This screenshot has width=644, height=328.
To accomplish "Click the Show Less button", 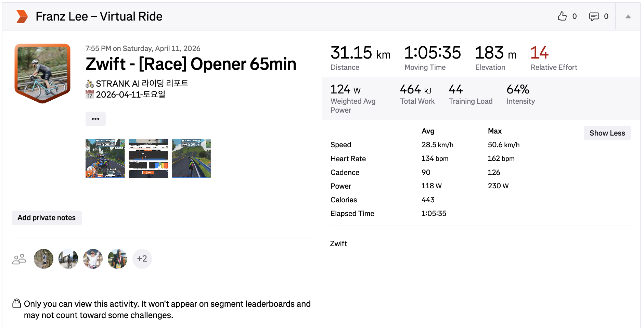I will 607,133.
